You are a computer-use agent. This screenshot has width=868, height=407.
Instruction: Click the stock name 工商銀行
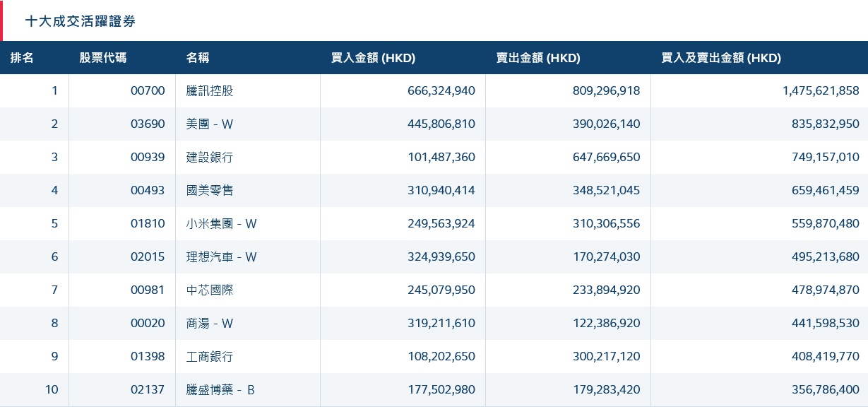[x=210, y=356]
